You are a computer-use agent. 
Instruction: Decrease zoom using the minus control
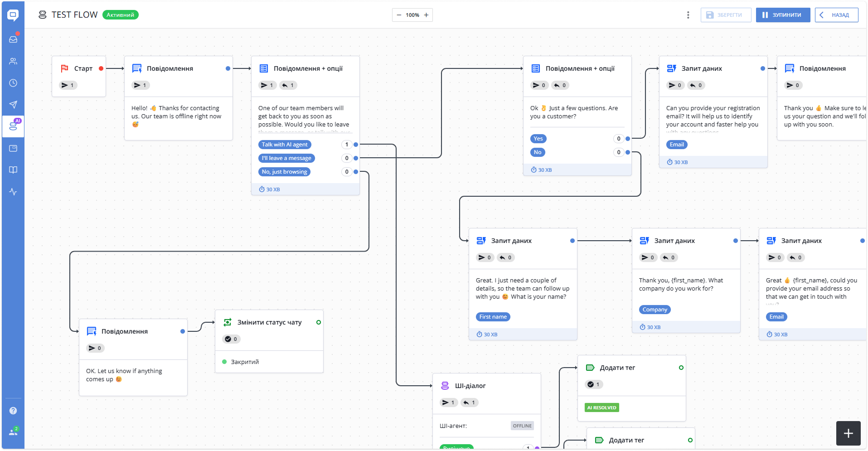point(398,15)
